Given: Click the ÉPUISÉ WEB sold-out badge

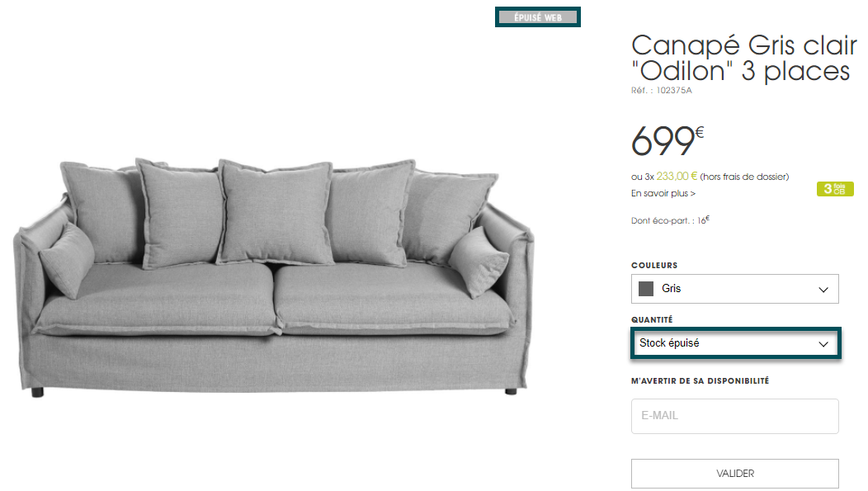Looking at the screenshot, I should point(537,17).
